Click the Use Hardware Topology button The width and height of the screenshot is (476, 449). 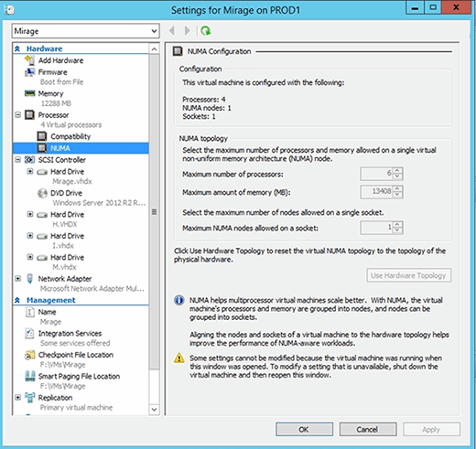click(408, 275)
